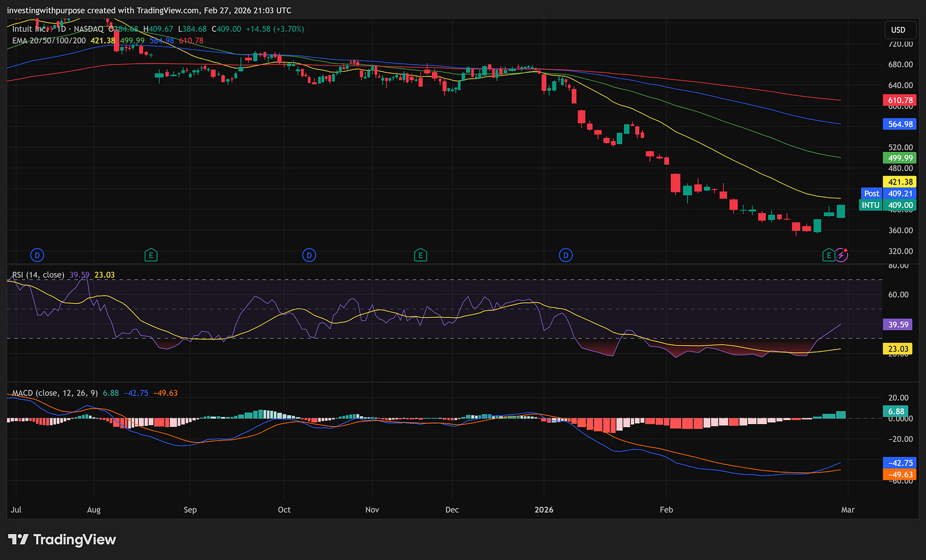Click the investingwithpurpose attribution header text
The height and width of the screenshot is (560, 926).
(149, 10)
